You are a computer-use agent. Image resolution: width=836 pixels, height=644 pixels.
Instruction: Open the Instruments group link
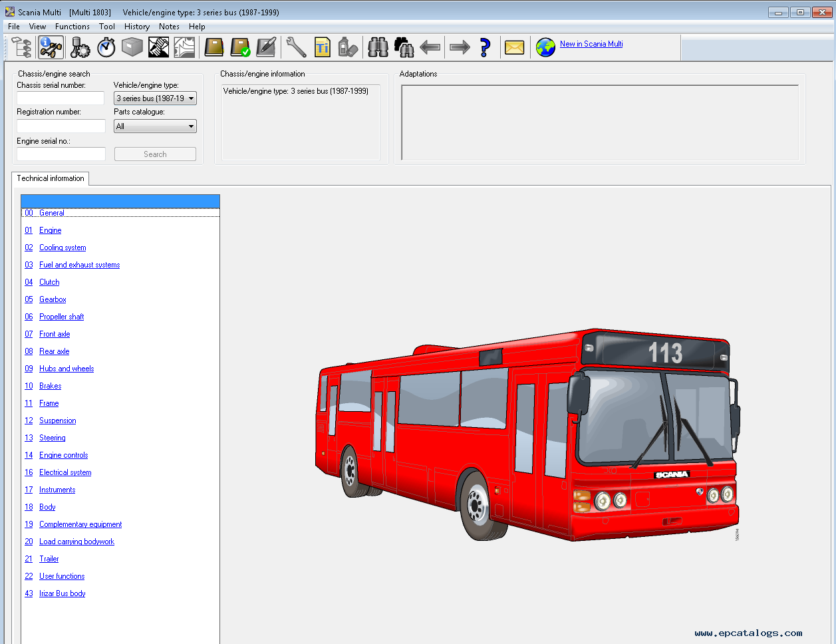pos(57,490)
